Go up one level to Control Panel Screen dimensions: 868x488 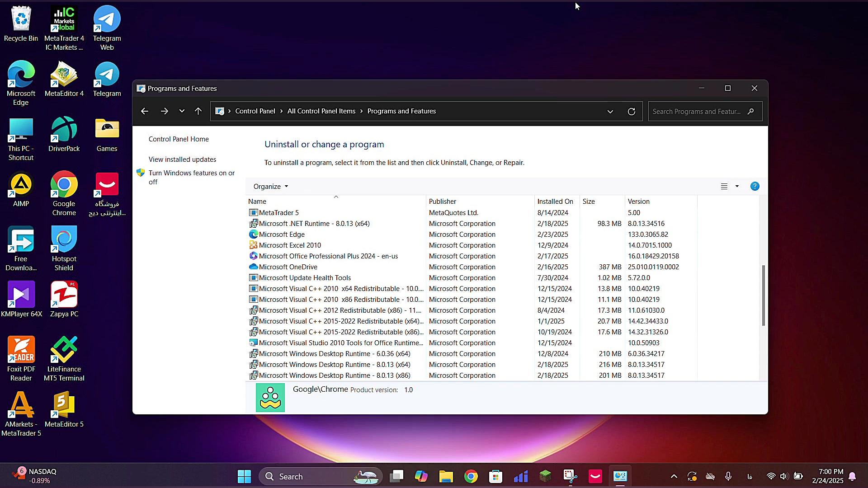pos(198,111)
